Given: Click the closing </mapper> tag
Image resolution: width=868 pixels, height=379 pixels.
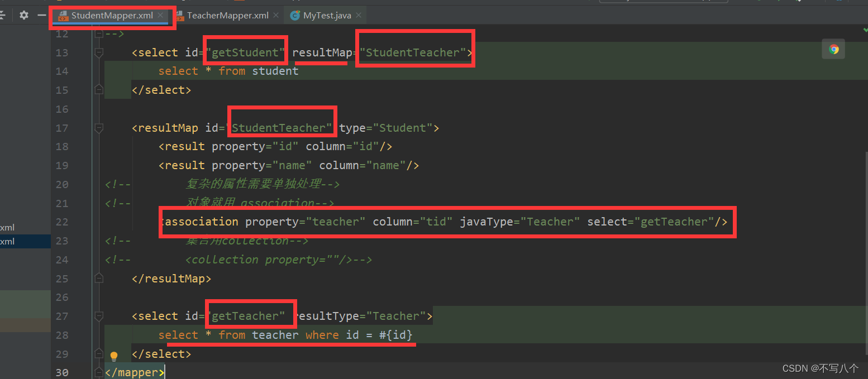Looking at the screenshot, I should tap(135, 372).
